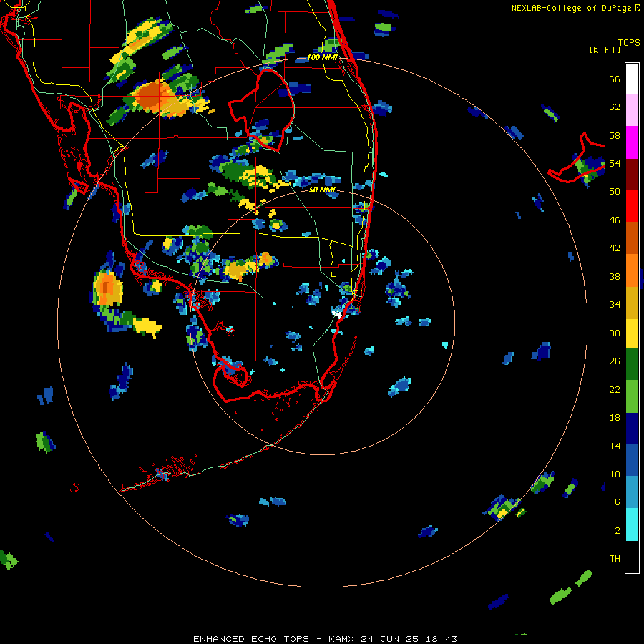Select the 6 value on the scale
The width and height of the screenshot is (644, 644).
(x=618, y=502)
